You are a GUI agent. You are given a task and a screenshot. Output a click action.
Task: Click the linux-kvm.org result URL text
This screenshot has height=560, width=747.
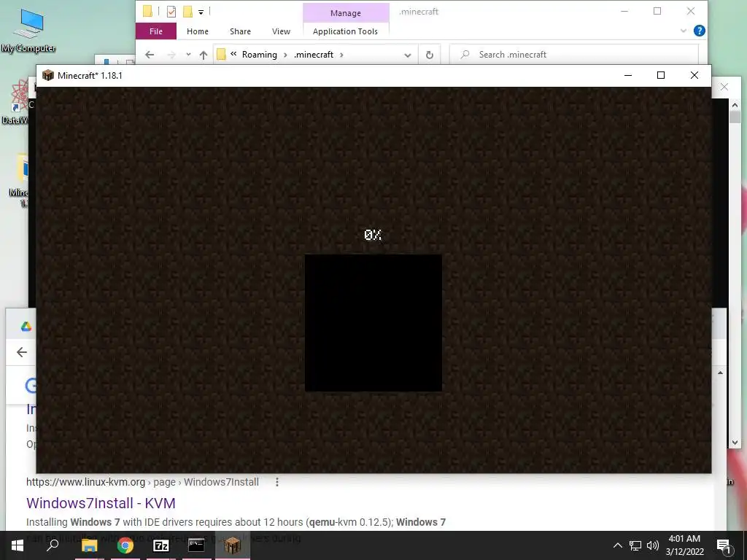142,482
